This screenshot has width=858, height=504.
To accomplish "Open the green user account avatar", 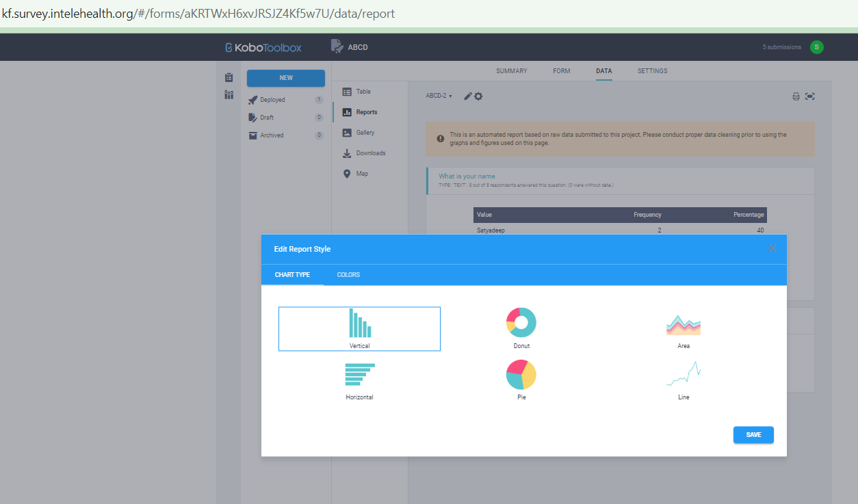I will 816,47.
